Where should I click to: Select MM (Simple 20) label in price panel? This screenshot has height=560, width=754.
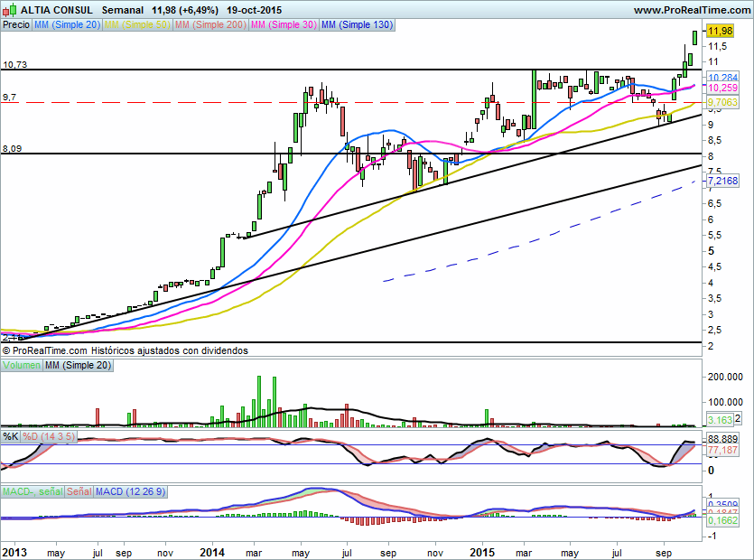point(67,24)
